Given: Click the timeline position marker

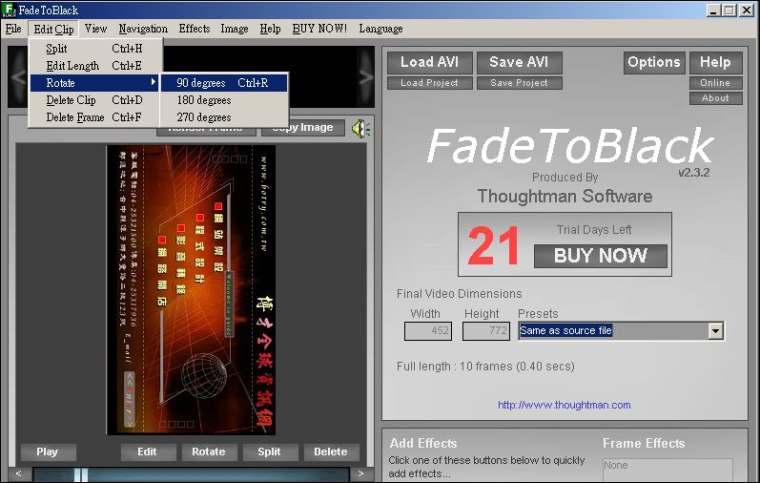Looking at the screenshot, I should tap(81, 474).
